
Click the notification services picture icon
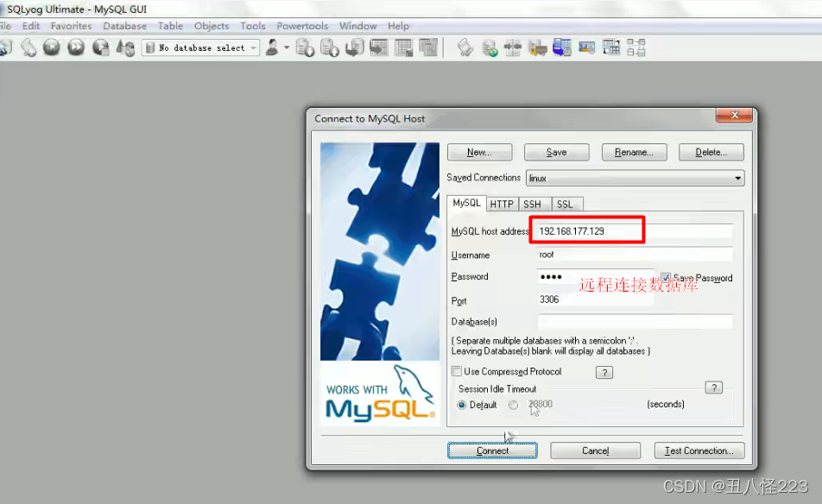586,47
